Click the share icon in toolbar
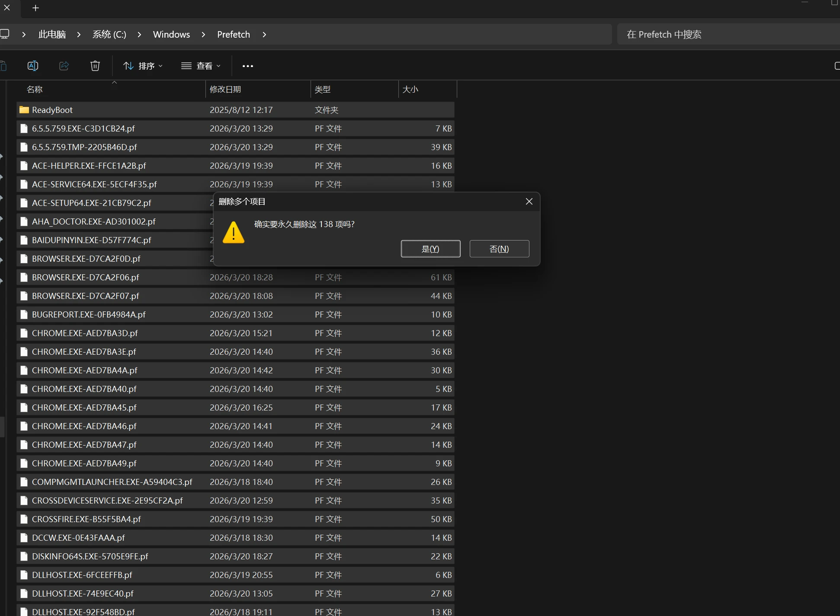840x616 pixels. pyautogui.click(x=64, y=66)
